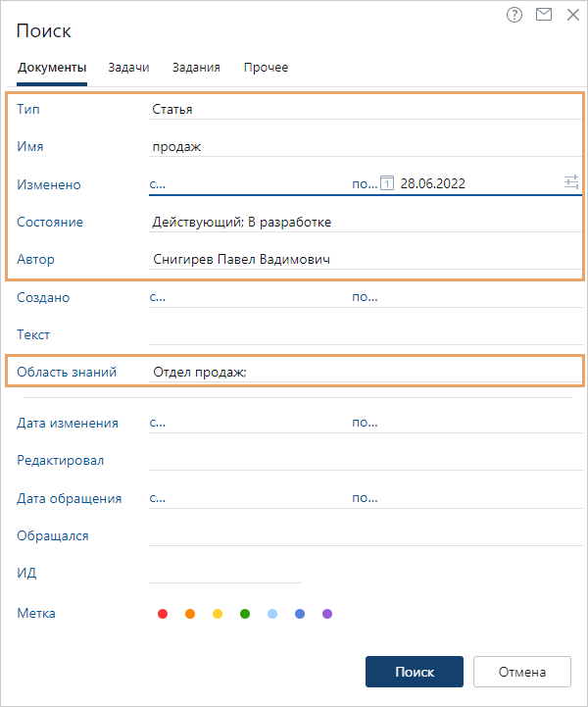Open the Тип field showing Статья

point(363,109)
